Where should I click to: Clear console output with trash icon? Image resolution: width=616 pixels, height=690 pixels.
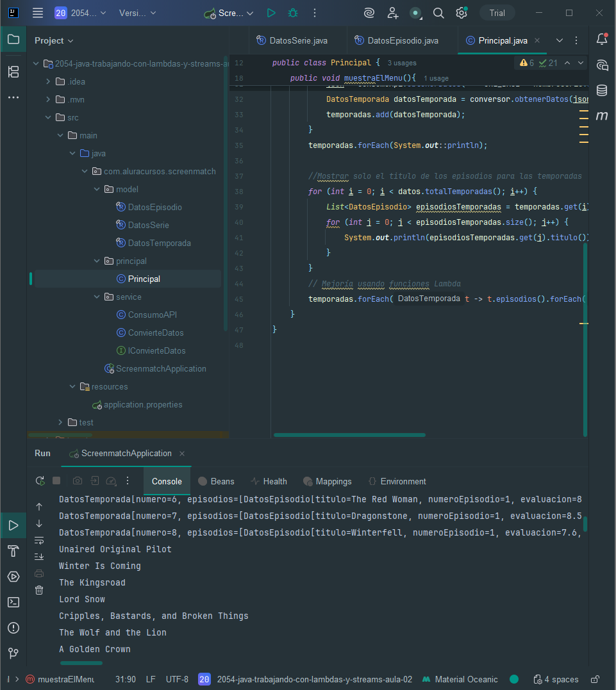39,590
